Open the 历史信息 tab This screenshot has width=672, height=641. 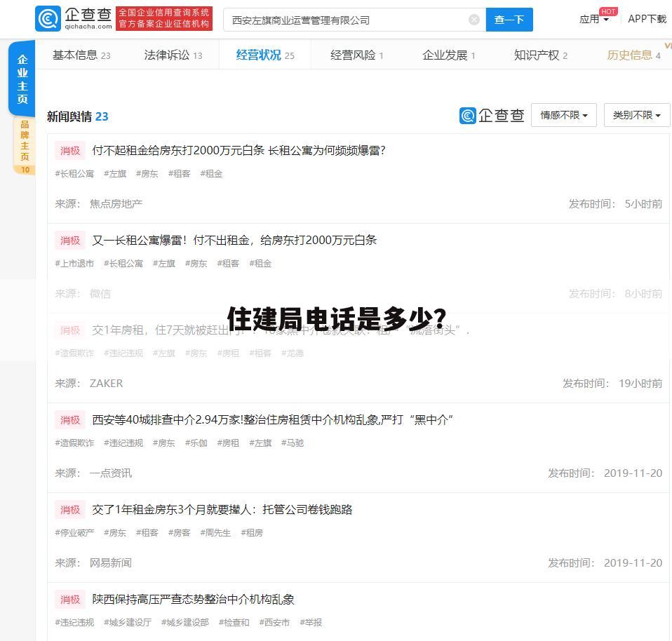coord(633,55)
